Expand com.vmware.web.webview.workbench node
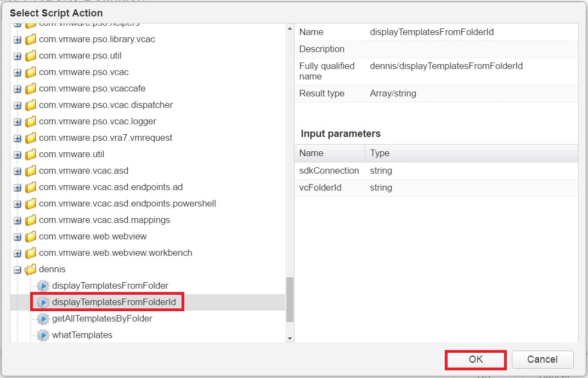Screen dimensions: 588x378 pos(18,254)
